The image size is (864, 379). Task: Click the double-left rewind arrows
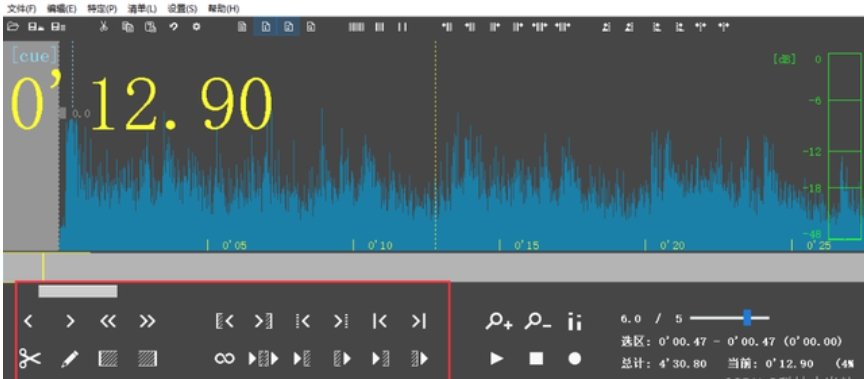tap(108, 321)
